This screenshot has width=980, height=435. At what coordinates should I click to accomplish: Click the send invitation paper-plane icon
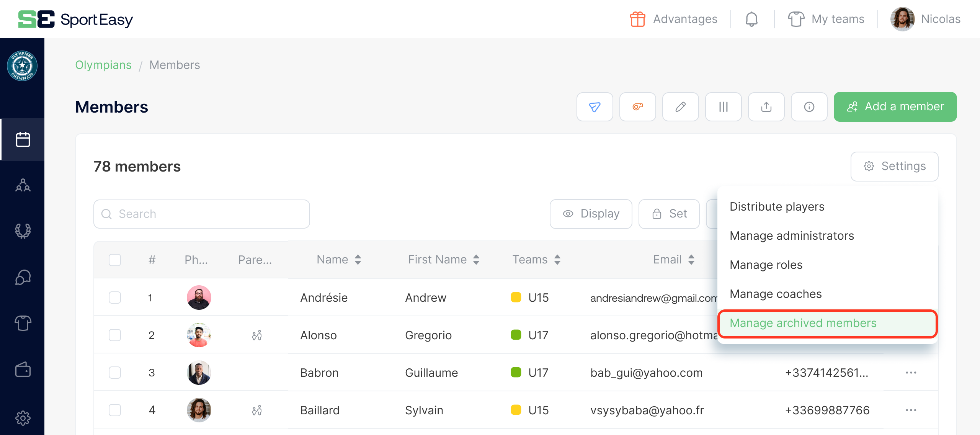coord(595,107)
